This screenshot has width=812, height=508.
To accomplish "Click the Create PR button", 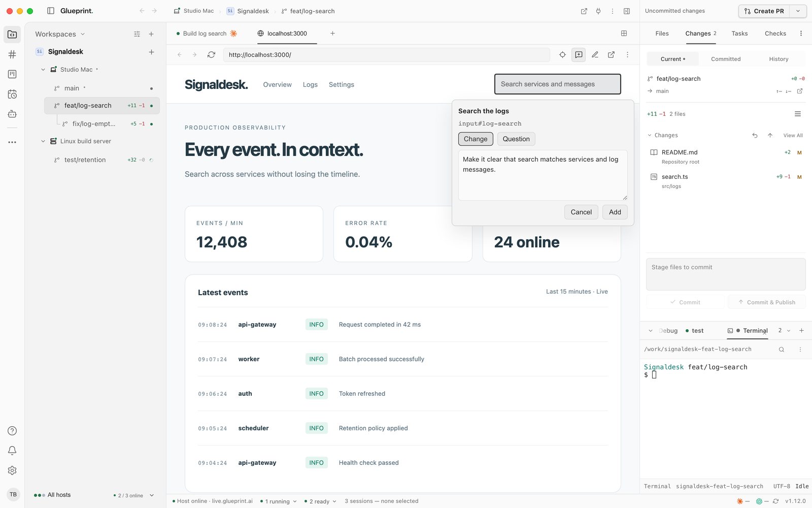I will [x=764, y=11].
